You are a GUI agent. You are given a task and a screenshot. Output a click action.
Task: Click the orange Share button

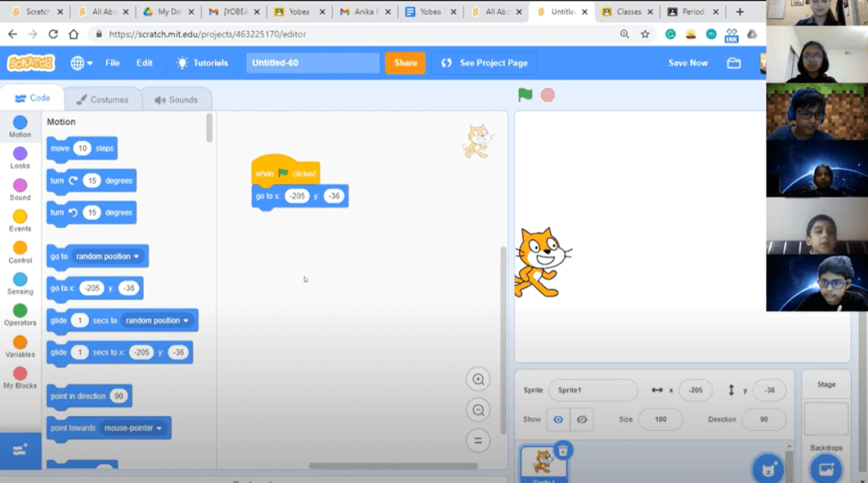405,63
